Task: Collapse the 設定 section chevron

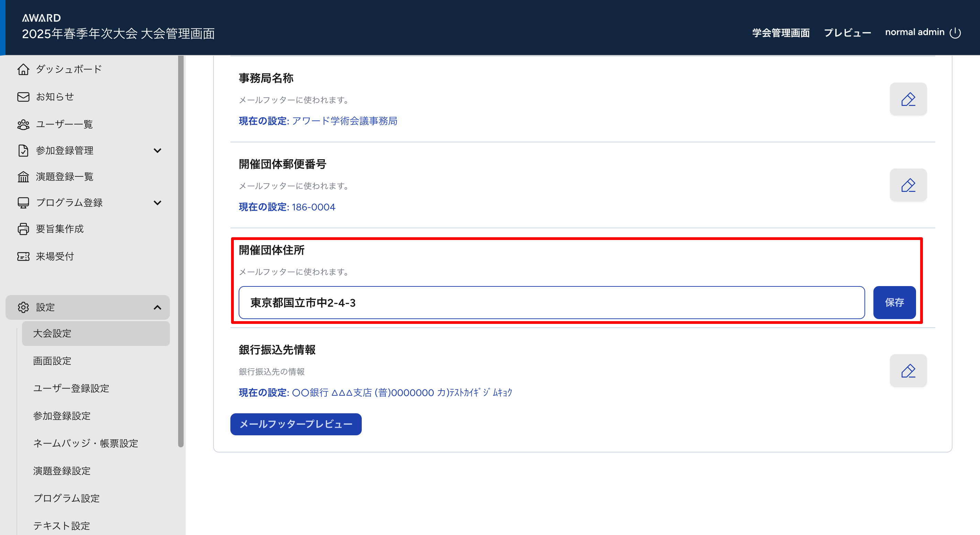Action: (157, 307)
